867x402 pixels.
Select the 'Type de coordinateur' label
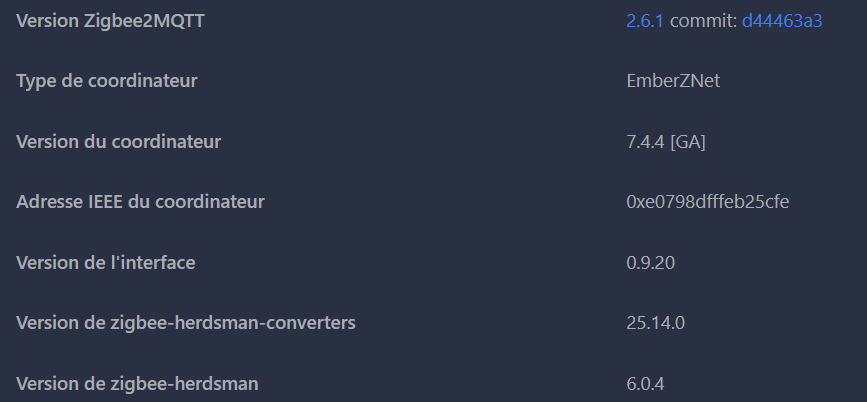(x=106, y=81)
